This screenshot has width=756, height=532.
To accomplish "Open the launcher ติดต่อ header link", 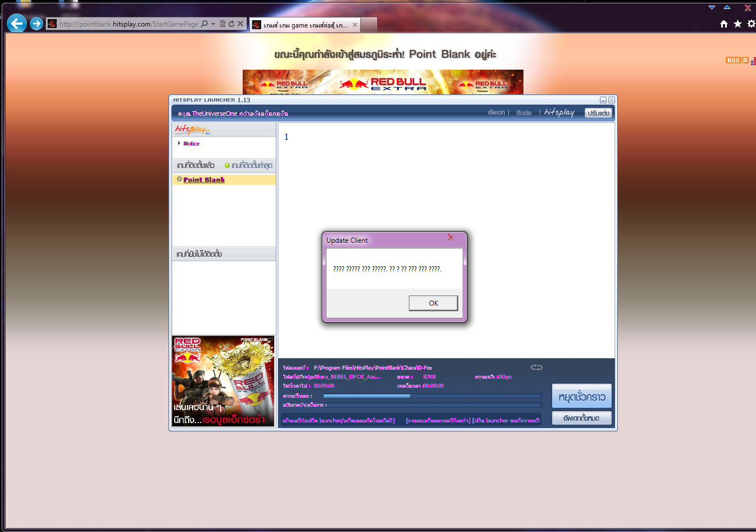I will pyautogui.click(x=524, y=113).
